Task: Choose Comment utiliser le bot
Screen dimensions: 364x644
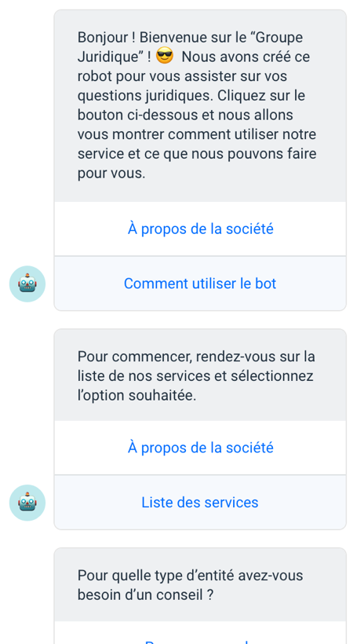Action: pyautogui.click(x=200, y=284)
